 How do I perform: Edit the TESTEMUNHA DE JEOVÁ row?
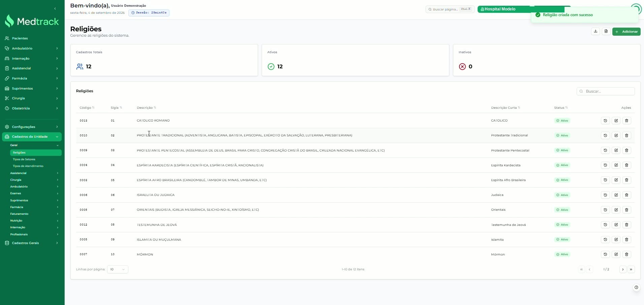[616, 225]
